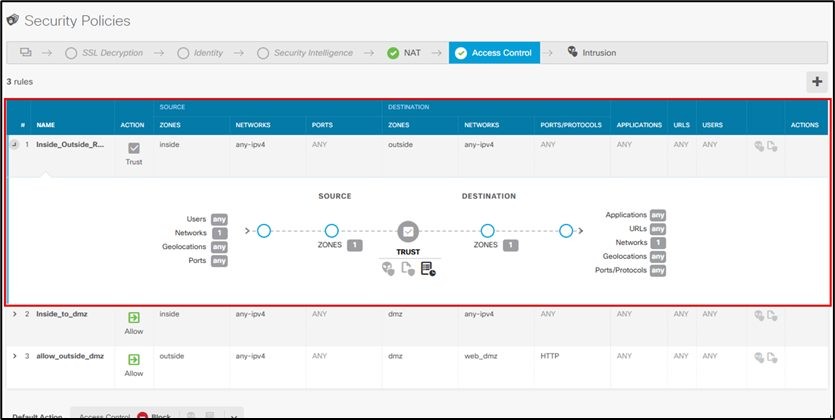Add a new access rule with plus button
835x420 pixels.
818,82
